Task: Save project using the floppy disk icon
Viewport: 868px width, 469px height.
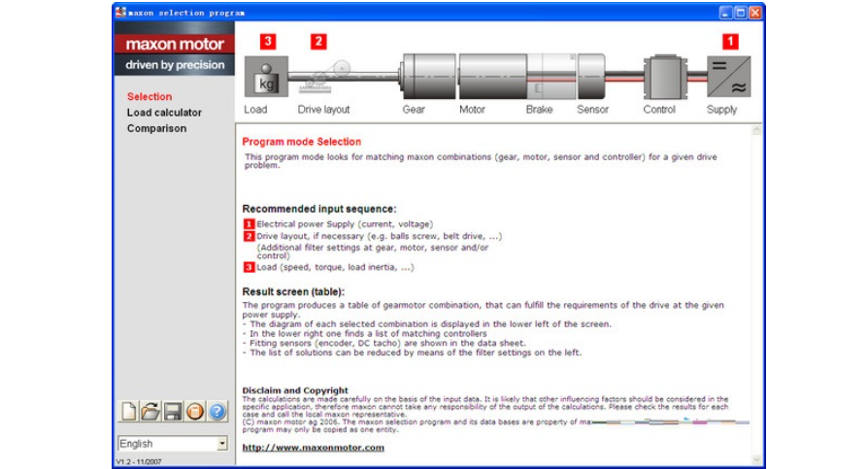Action: tap(173, 412)
